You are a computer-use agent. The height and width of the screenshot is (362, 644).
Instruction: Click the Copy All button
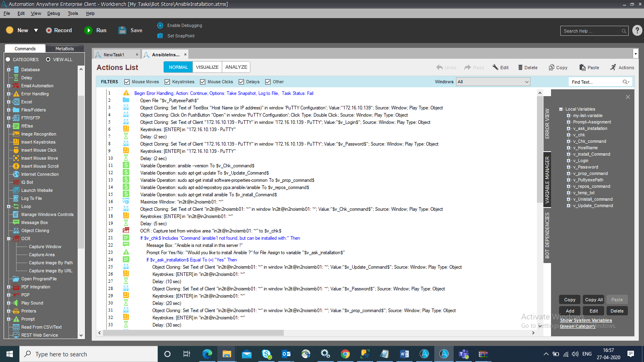(x=594, y=300)
